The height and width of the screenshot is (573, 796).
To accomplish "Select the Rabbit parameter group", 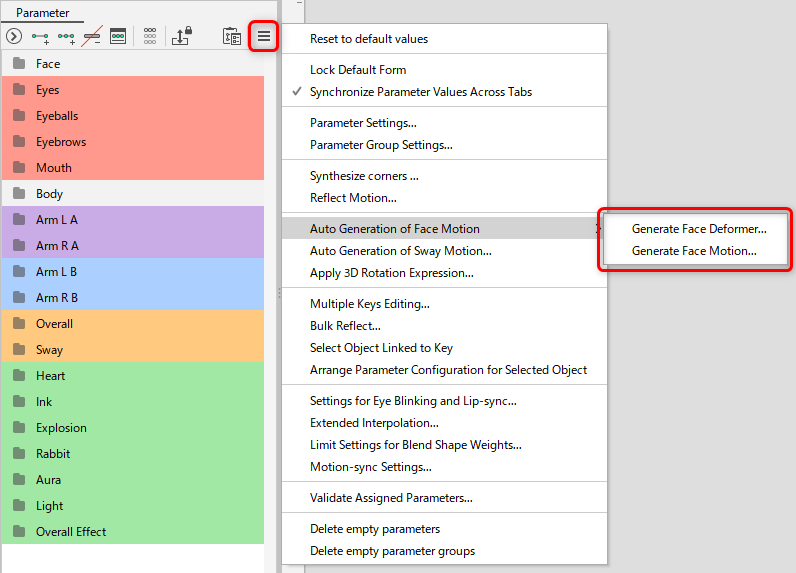I will tap(133, 453).
